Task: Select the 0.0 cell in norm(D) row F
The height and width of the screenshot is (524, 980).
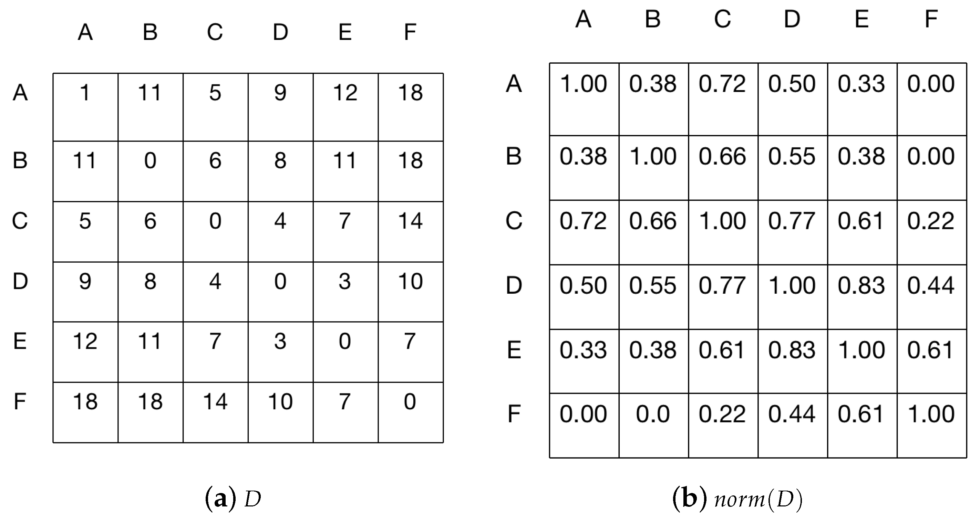Action: [653, 414]
